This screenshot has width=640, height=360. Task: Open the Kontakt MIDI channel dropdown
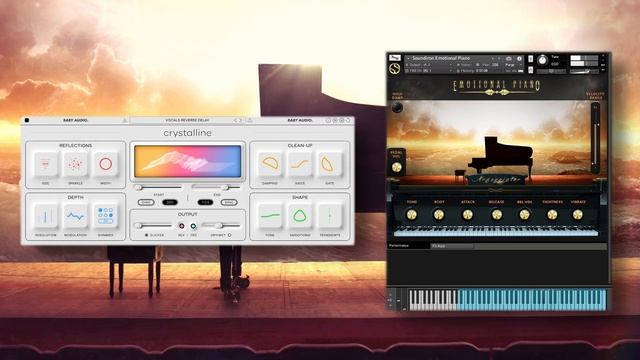tap(429, 71)
